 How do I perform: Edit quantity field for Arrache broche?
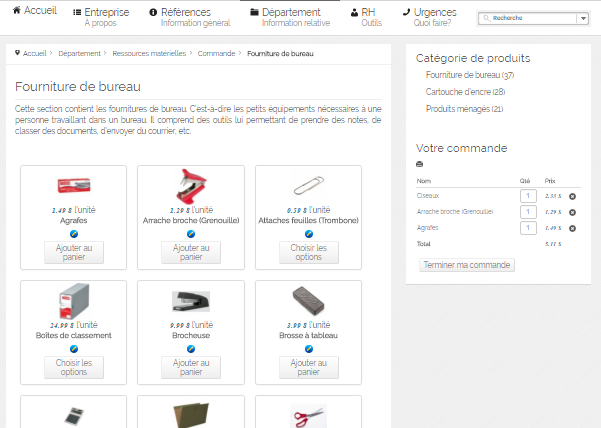528,212
